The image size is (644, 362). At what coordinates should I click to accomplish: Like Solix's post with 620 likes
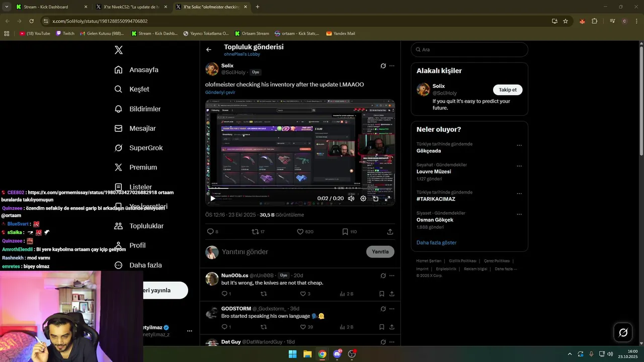point(300,232)
